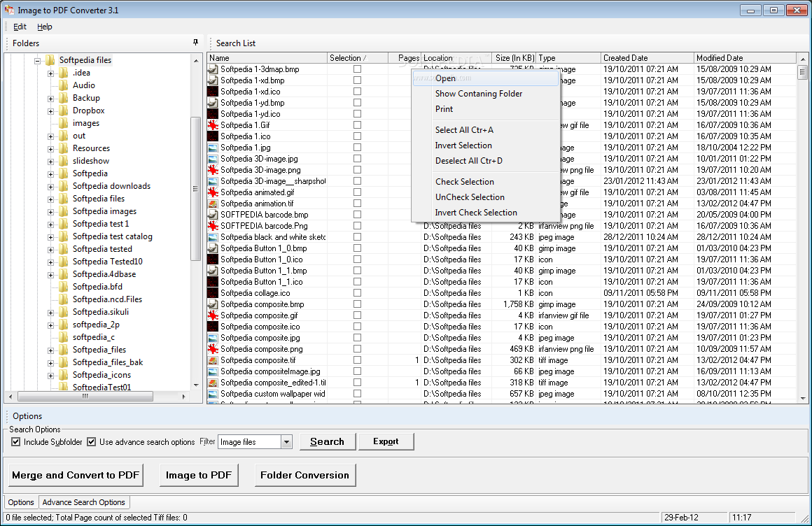
Task: Click the Export button
Action: pos(386,441)
